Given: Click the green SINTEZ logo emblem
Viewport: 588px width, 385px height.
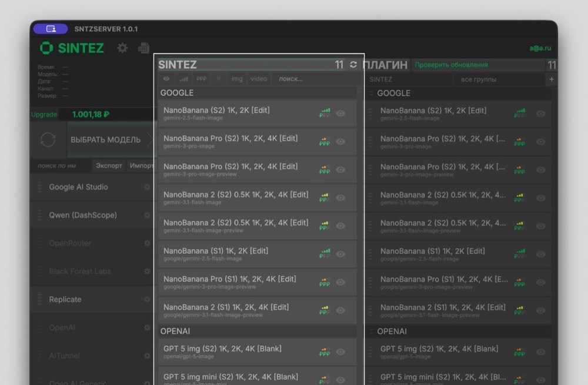Looking at the screenshot, I should point(46,48).
